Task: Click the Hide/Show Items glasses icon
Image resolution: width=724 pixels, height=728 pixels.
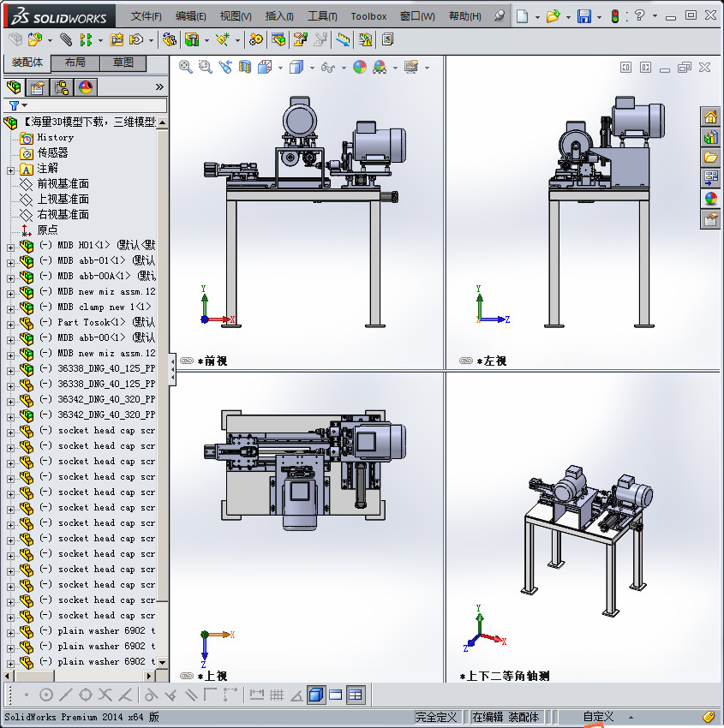Action: [328, 68]
